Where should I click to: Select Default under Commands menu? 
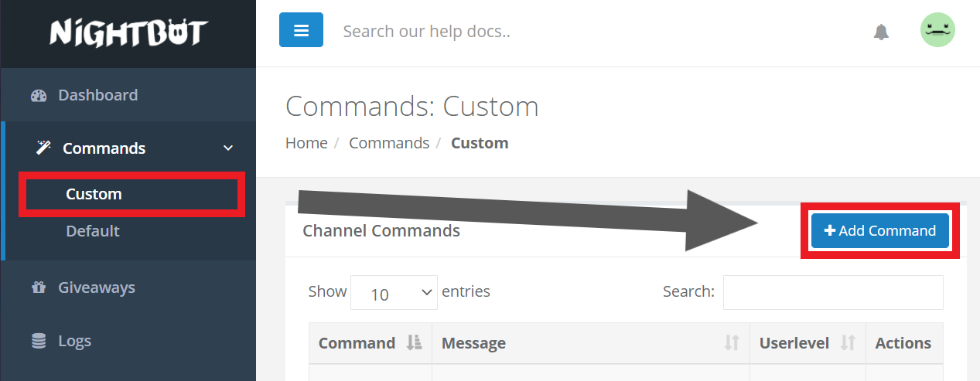tap(93, 231)
